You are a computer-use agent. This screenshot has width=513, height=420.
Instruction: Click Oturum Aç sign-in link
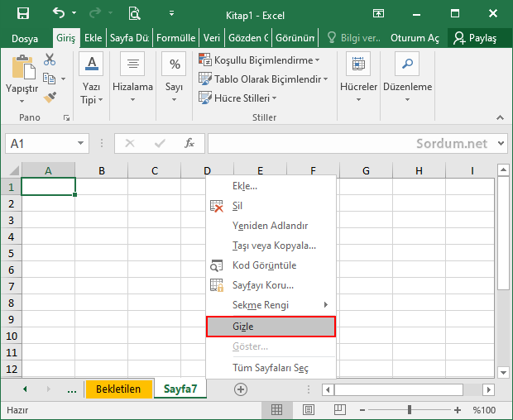point(415,38)
